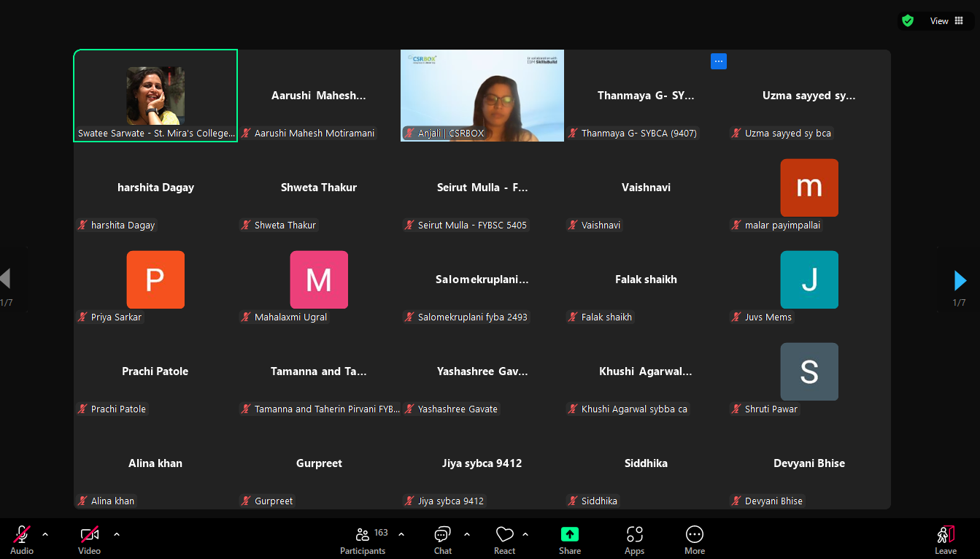Go to next page of participants
The width and height of the screenshot is (980, 559).
point(960,280)
